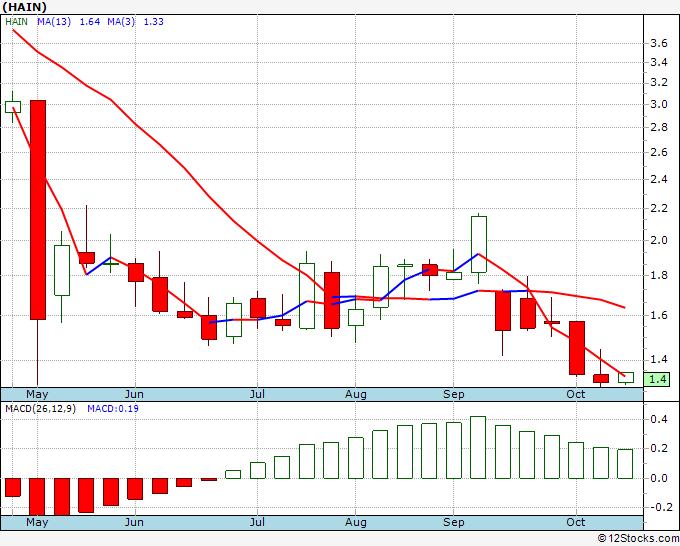Image resolution: width=680 pixels, height=546 pixels.
Task: Click the 2.0 price axis label
Action: [659, 240]
